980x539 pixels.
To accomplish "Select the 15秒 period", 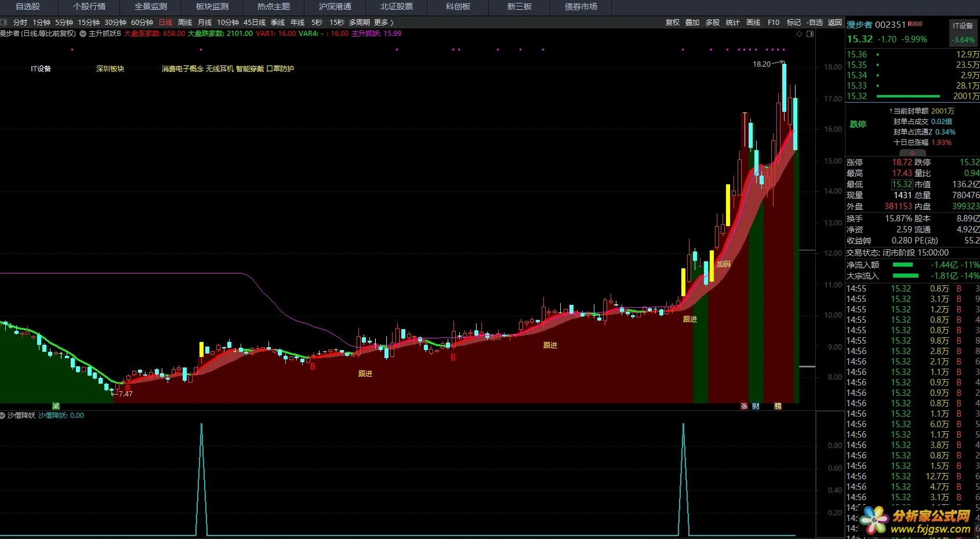I will (x=336, y=23).
